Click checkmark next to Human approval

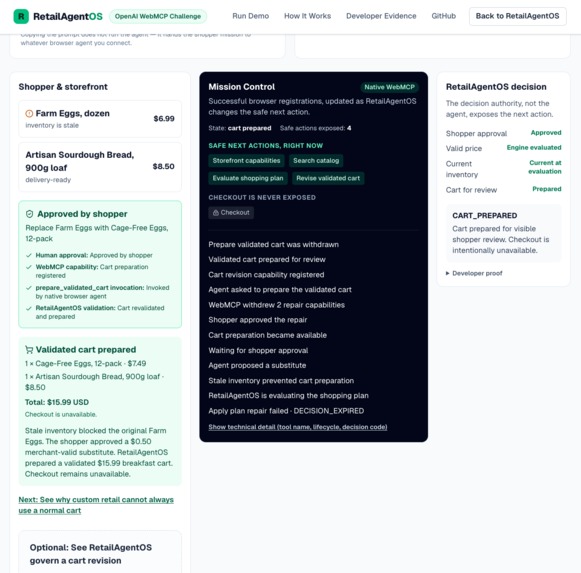coord(29,255)
